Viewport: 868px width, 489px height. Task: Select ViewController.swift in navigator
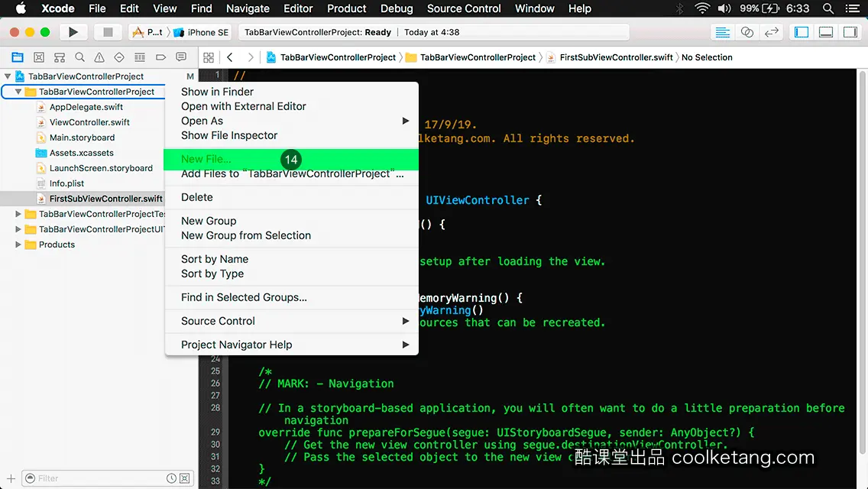coord(89,122)
